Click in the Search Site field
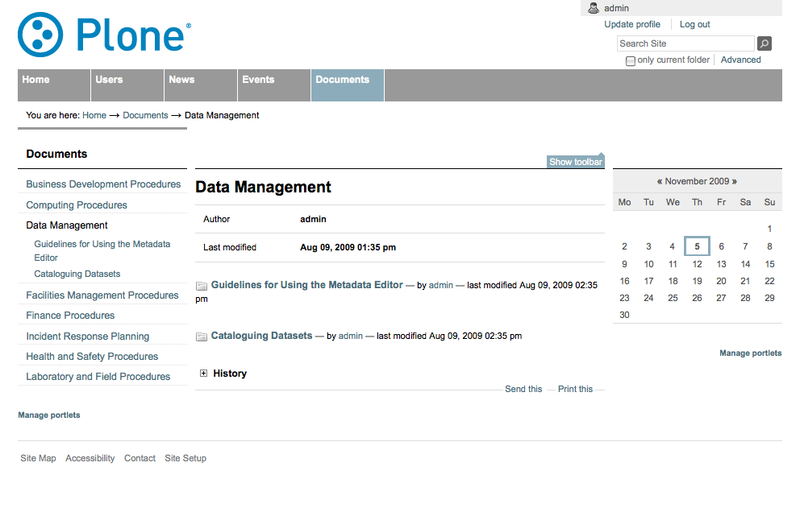Viewport: 800px width, 508px height. (x=685, y=44)
